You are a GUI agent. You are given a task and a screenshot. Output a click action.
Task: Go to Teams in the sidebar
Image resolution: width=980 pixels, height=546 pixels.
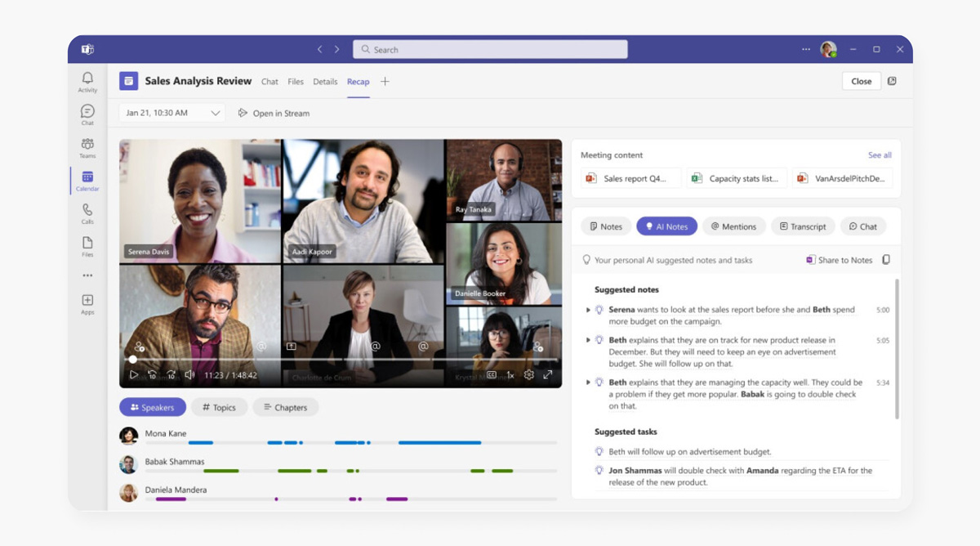point(87,148)
